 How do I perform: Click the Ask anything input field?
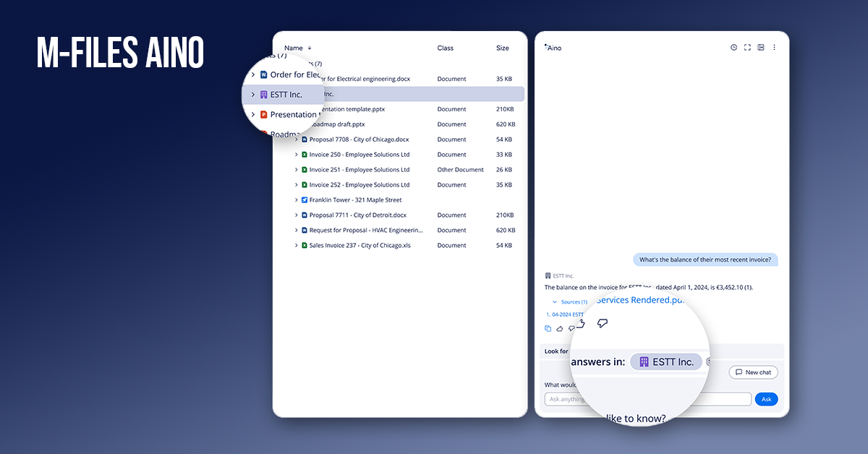[x=647, y=399]
